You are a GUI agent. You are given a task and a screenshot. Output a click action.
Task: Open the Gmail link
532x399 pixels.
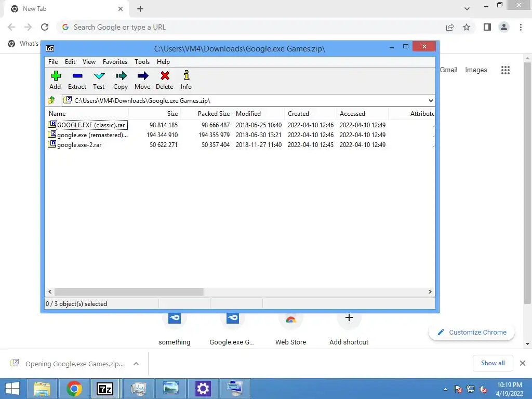(448, 70)
